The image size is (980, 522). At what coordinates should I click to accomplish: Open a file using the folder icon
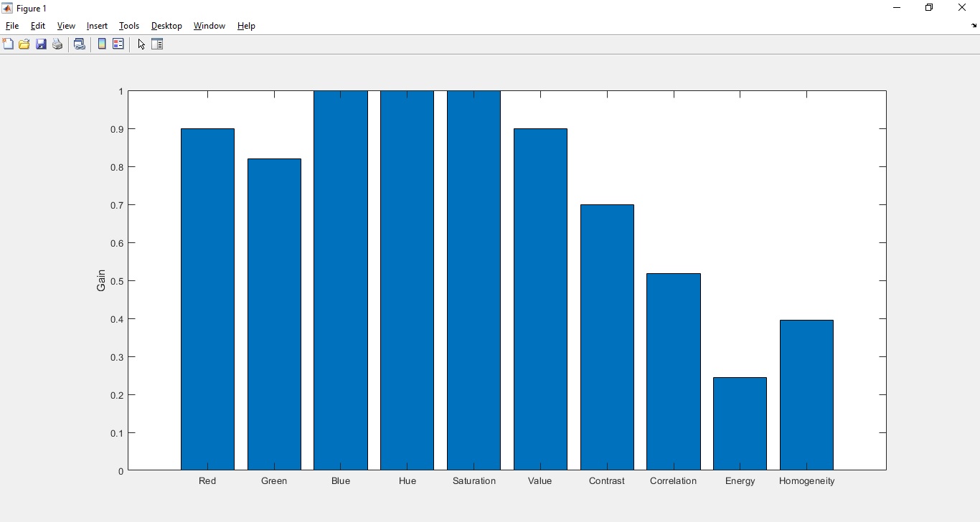click(x=24, y=44)
